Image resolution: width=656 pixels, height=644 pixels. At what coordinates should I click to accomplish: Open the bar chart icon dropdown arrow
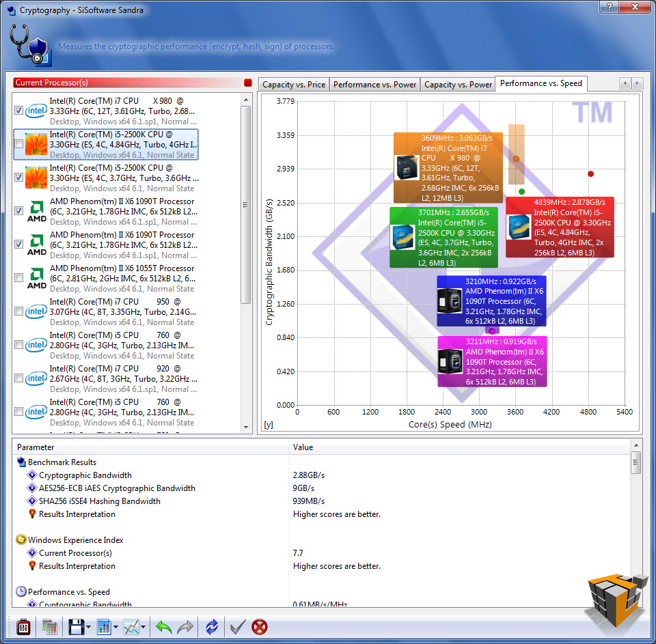pos(115,627)
